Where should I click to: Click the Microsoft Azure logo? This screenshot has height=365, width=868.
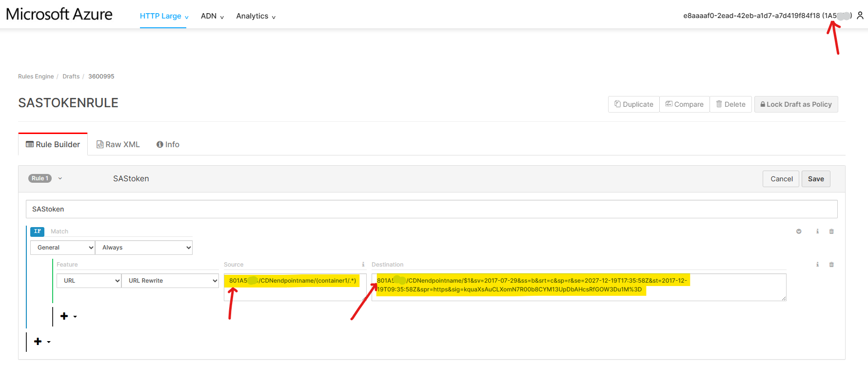tap(59, 14)
